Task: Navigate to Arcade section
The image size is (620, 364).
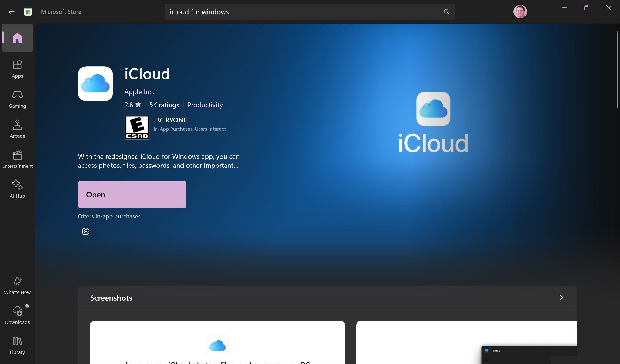Action: click(17, 128)
